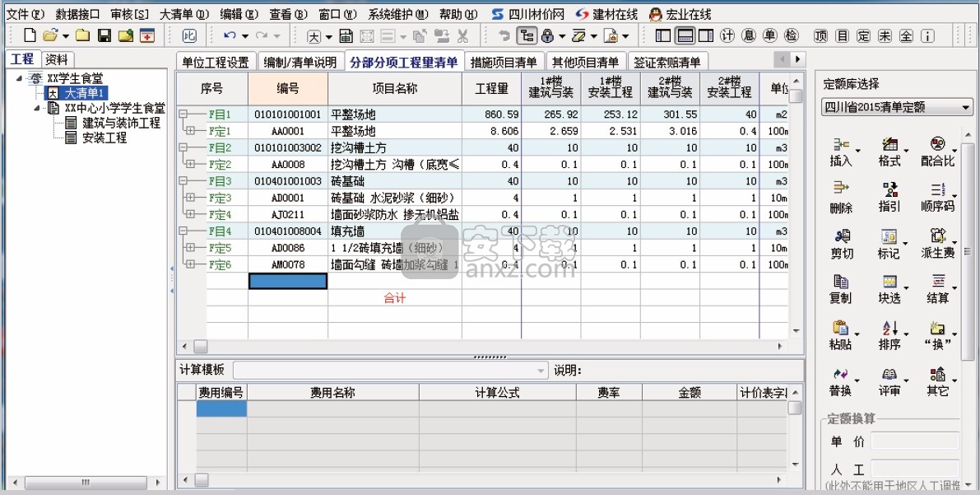Collapse the XX中心小学学生食堂 node
Image resolution: width=980 pixels, height=495 pixels.
(x=38, y=108)
